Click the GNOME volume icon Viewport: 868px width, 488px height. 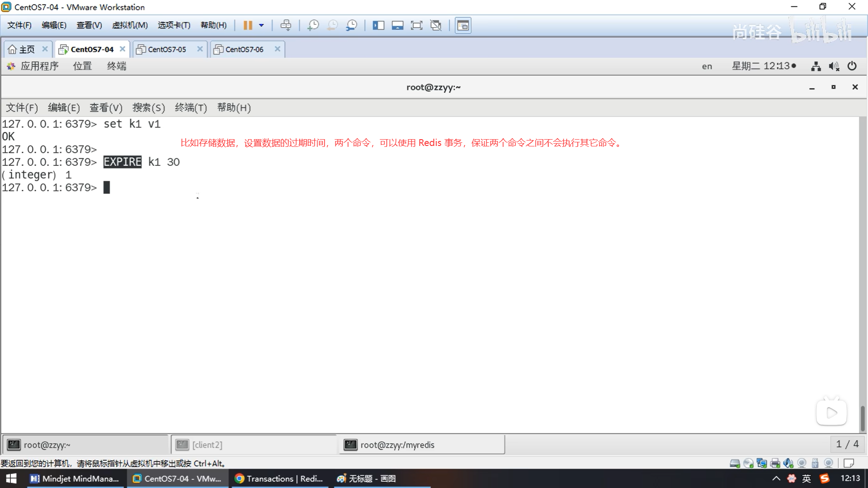[834, 66]
